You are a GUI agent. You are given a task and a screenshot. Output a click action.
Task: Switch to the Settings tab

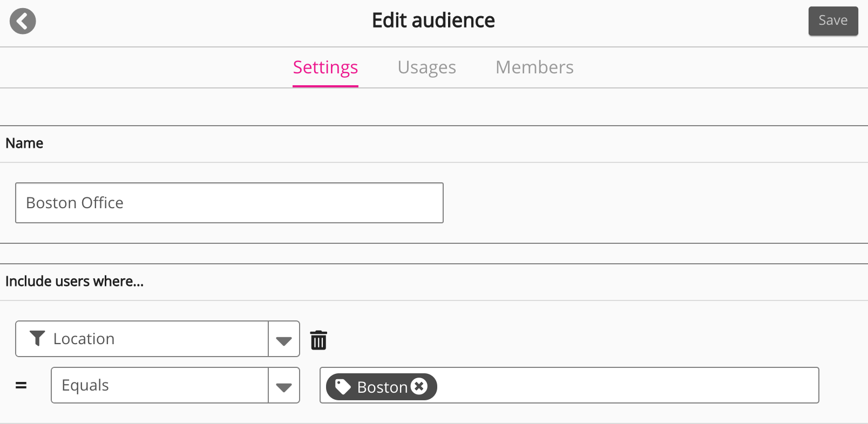325,67
